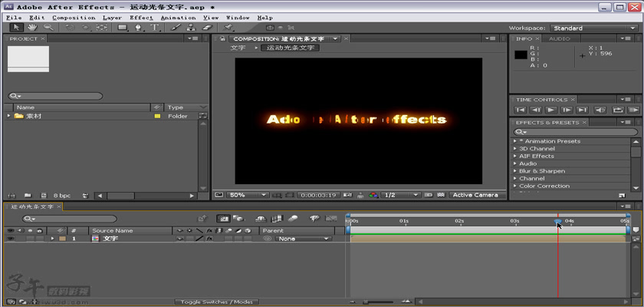Click the Play button in Time Controls
644x307 pixels.
point(551,110)
